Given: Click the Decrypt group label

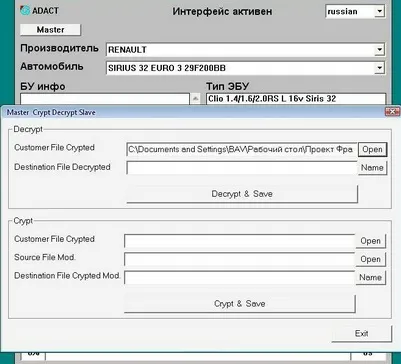Looking at the screenshot, I should (x=28, y=129).
